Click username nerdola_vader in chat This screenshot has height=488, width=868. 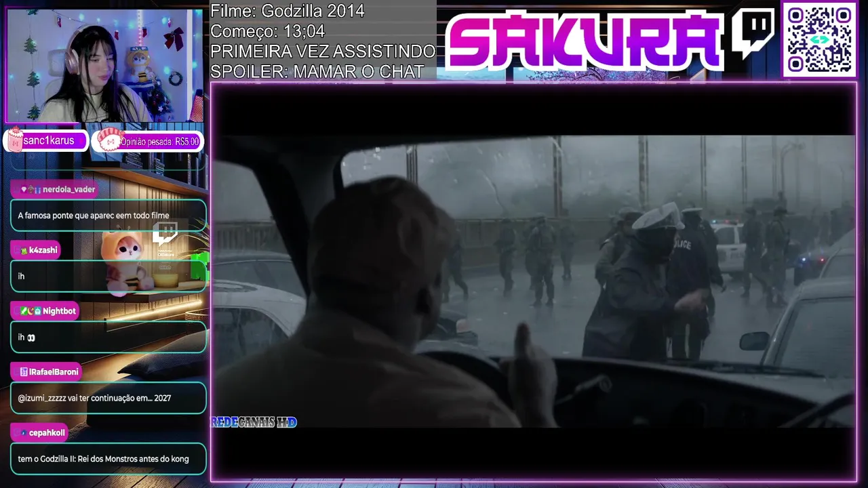pos(68,190)
